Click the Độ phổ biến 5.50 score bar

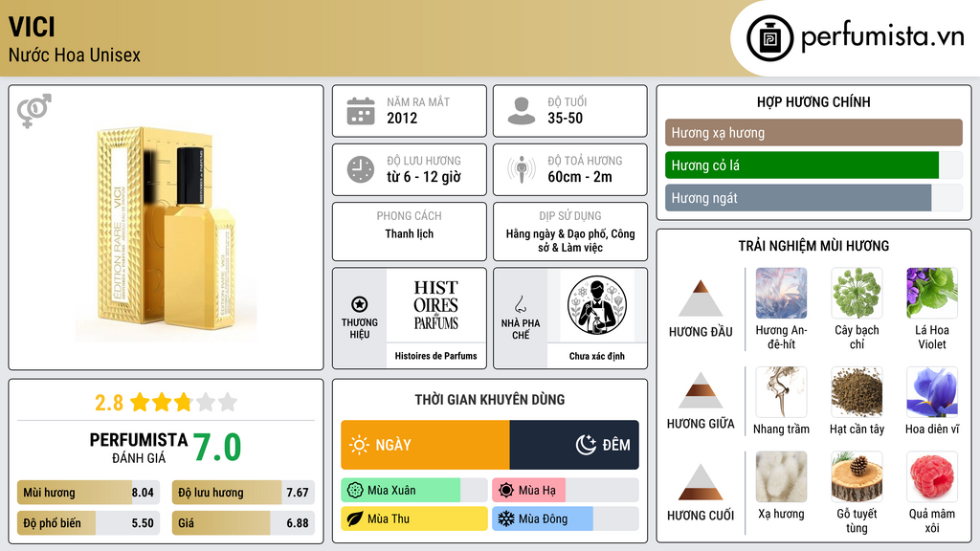pos(89,523)
